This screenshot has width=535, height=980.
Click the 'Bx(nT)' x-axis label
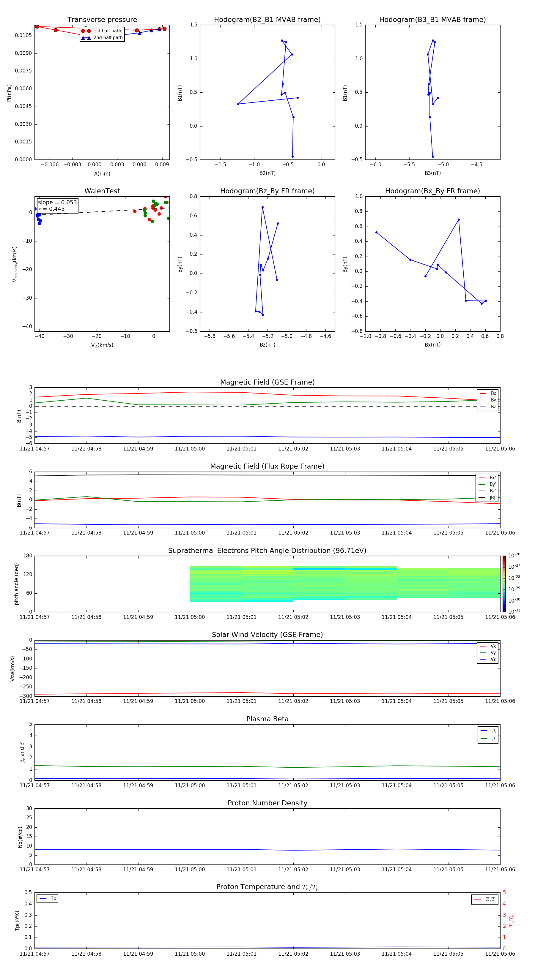[432, 345]
